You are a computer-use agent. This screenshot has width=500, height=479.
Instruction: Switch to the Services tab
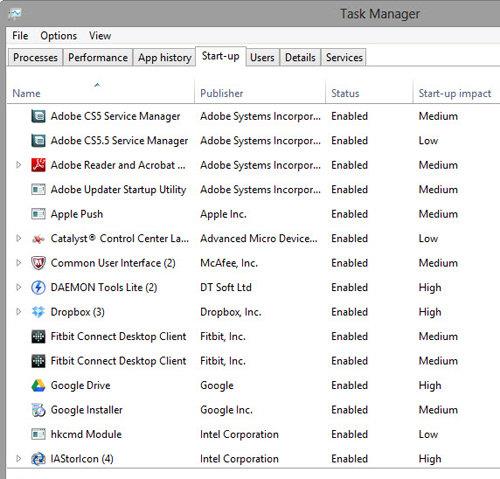click(344, 57)
